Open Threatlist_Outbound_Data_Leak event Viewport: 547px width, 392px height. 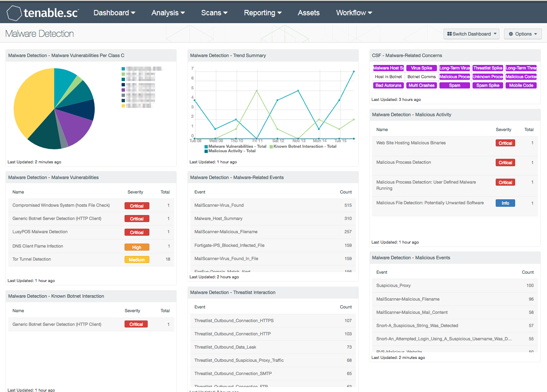[273, 347]
